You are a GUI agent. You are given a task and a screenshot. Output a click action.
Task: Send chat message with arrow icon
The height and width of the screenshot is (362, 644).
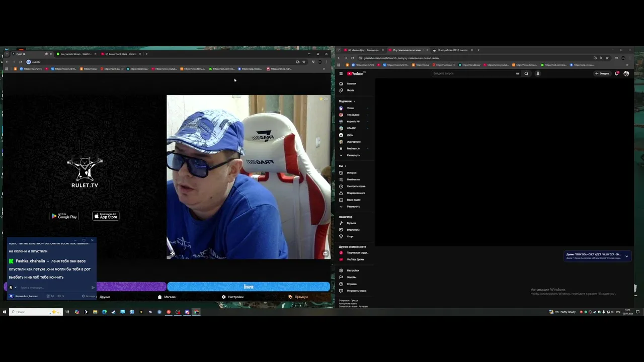click(x=93, y=288)
